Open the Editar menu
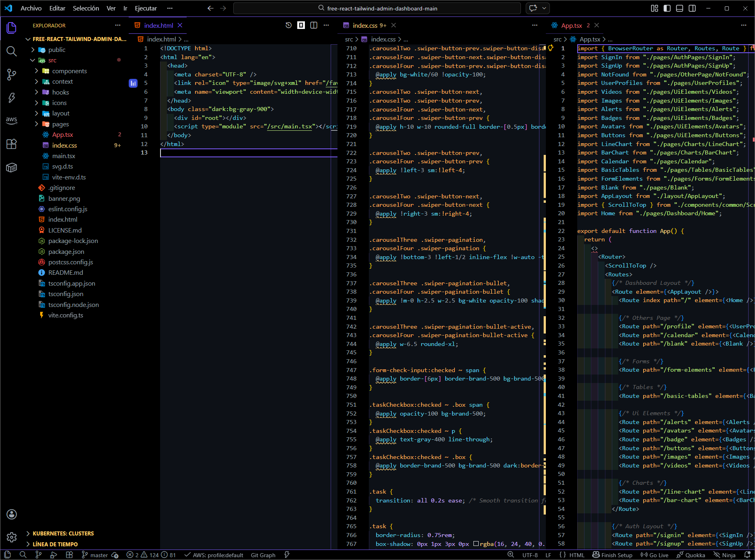 pos(57,8)
